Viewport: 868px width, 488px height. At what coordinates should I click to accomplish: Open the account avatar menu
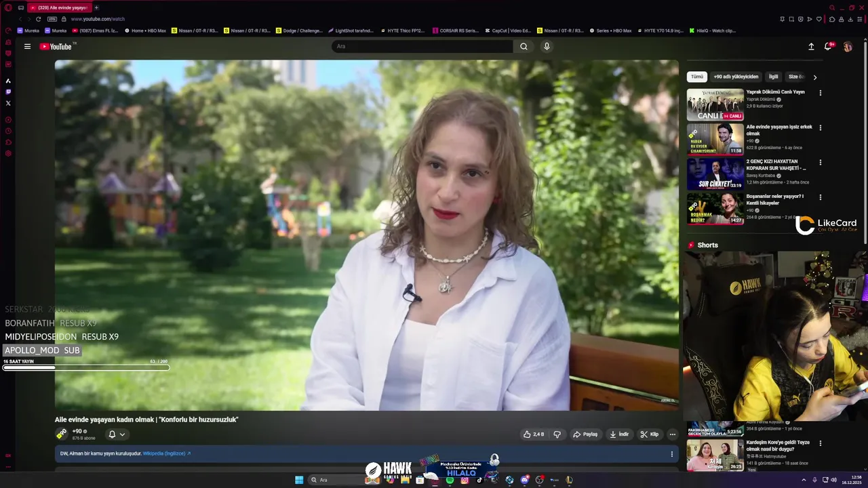pos(848,47)
